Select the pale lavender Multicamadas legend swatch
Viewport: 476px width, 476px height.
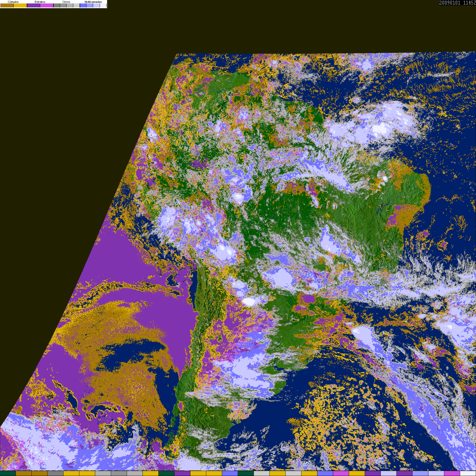coord(97,6)
